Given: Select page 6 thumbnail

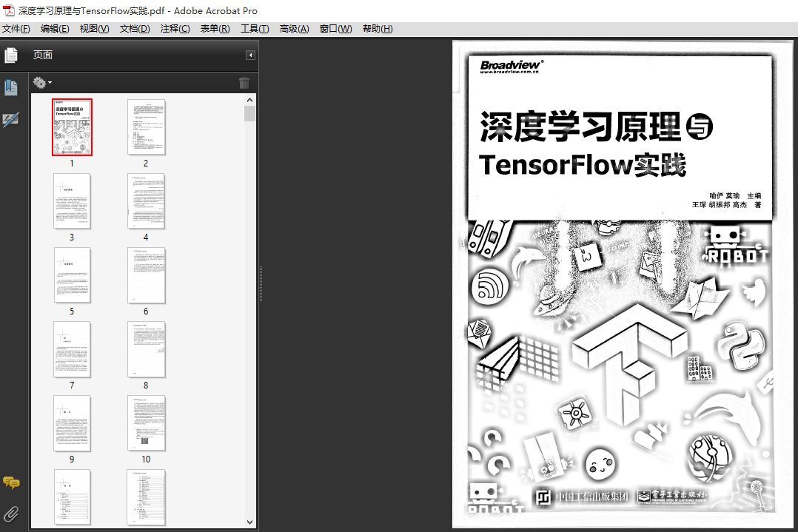Looking at the screenshot, I should coord(146,275).
